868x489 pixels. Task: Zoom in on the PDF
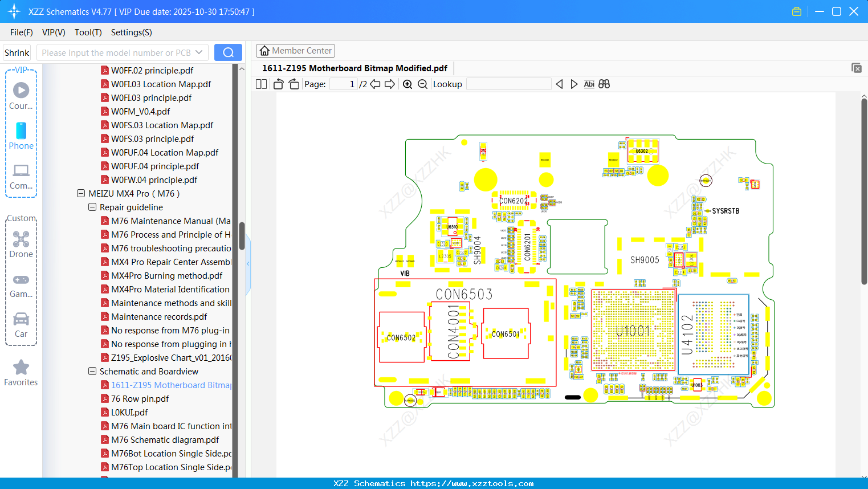[x=407, y=83]
